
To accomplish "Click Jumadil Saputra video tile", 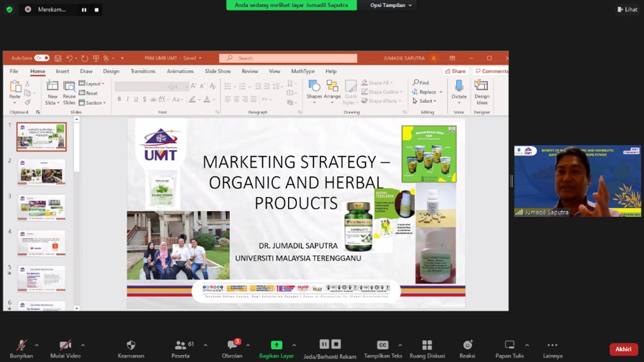I will pos(577,181).
